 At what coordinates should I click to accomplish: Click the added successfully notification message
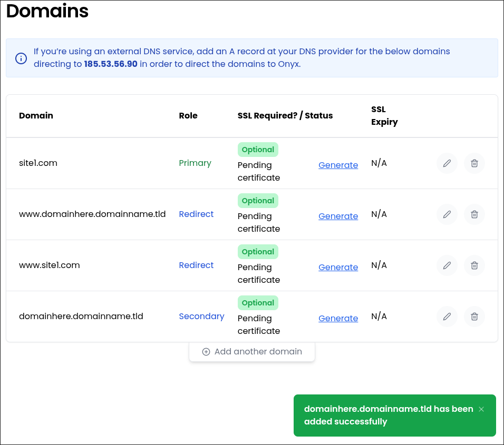click(x=389, y=415)
